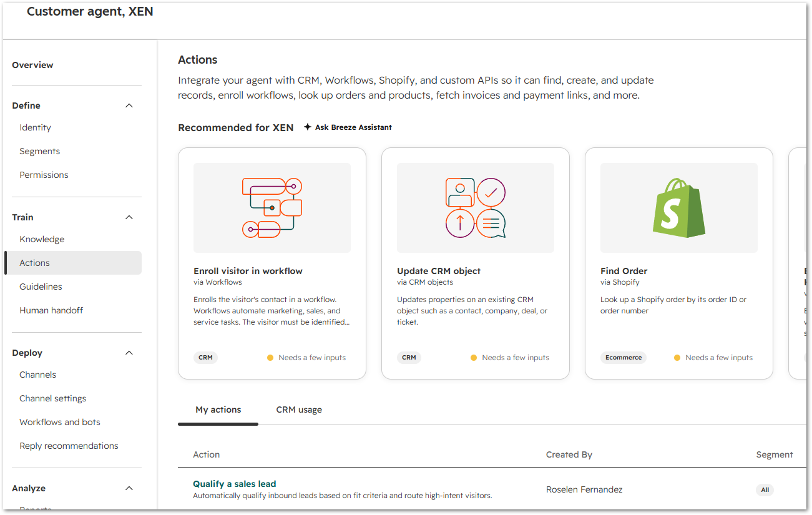Image resolution: width=812 pixels, height=515 pixels.
Task: Click the Analyze section label
Action: 29,488
